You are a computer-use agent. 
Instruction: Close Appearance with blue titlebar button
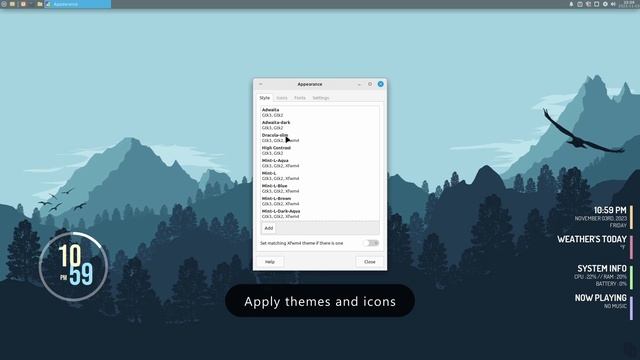pyautogui.click(x=380, y=84)
